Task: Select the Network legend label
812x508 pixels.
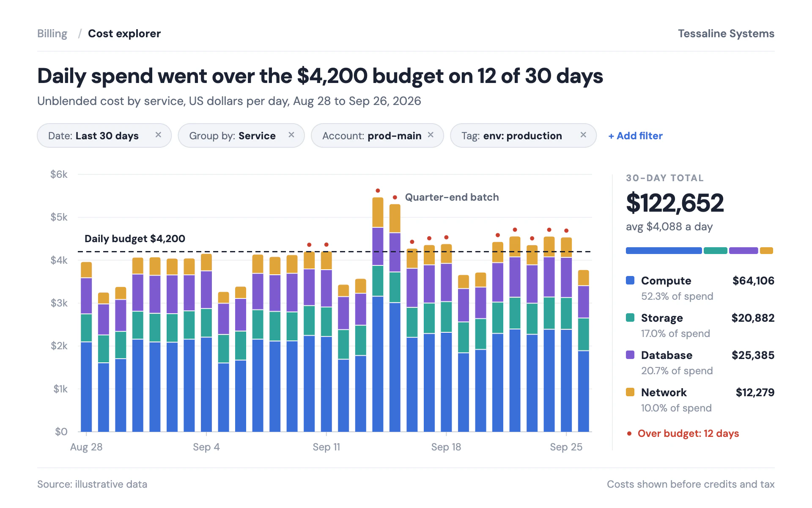Action: tap(664, 392)
